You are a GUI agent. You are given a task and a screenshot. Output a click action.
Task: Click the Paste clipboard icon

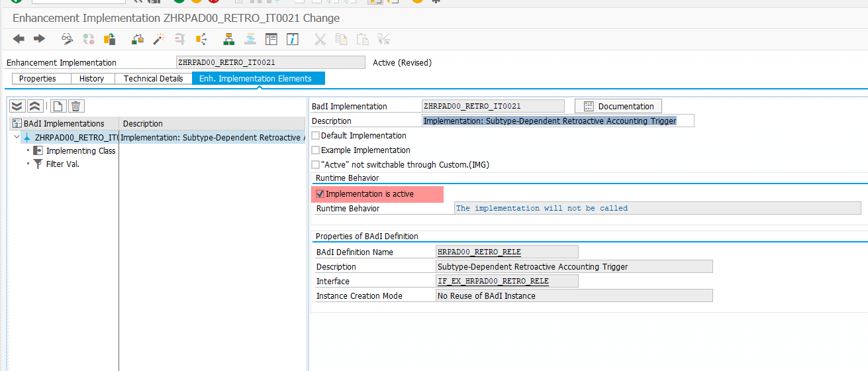tap(363, 39)
